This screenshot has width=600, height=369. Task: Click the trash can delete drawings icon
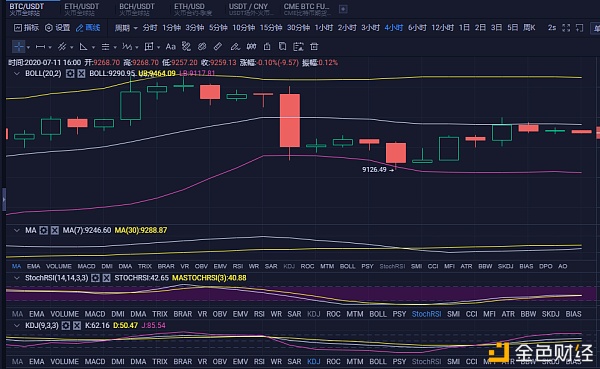point(314,47)
